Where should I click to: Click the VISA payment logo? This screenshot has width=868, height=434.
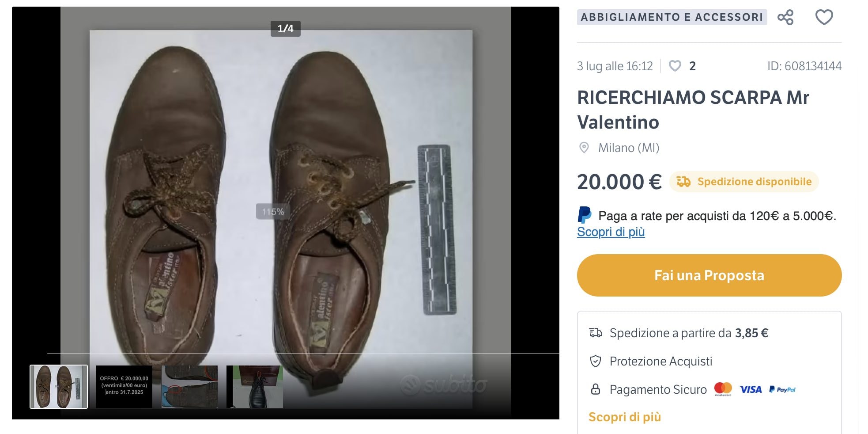click(x=751, y=389)
